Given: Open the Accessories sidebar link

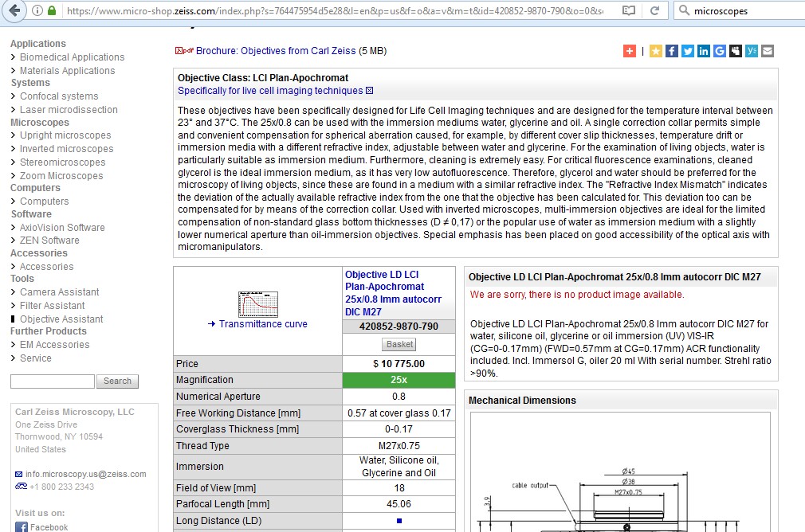Looking at the screenshot, I should point(47,266).
